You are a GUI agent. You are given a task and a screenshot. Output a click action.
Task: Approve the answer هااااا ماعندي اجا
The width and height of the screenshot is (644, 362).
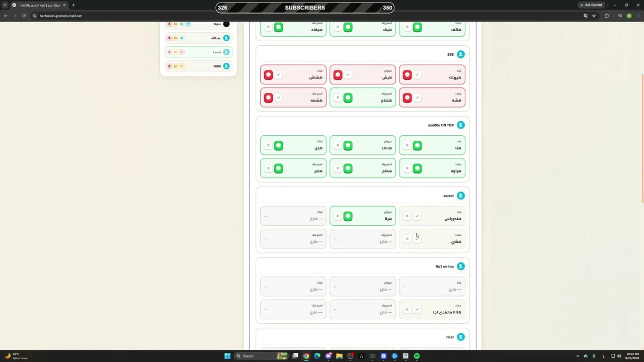[417, 309]
